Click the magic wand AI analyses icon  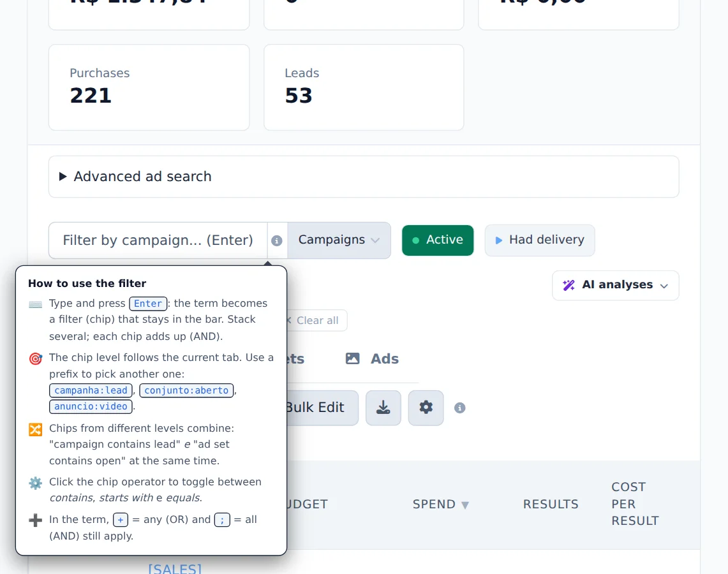pos(568,285)
